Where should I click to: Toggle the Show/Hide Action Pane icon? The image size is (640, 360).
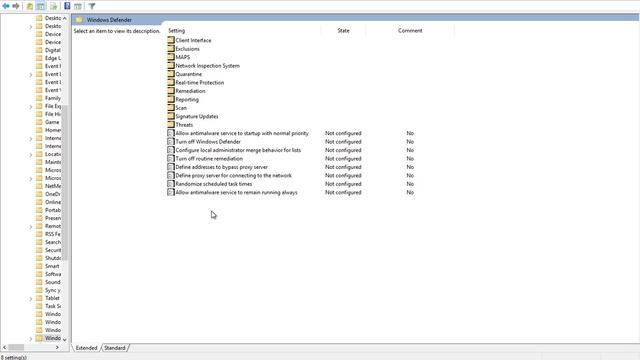(x=78, y=6)
